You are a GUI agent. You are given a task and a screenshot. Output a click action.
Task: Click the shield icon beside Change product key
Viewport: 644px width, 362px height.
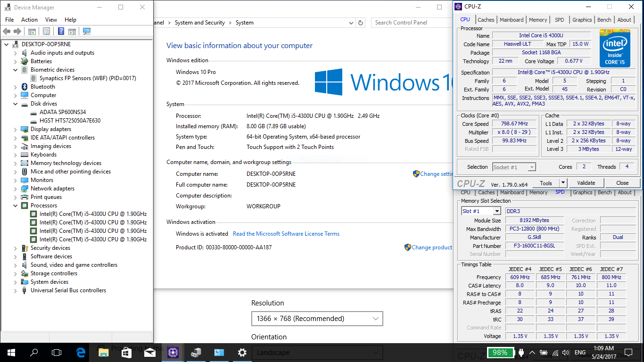tap(407, 247)
